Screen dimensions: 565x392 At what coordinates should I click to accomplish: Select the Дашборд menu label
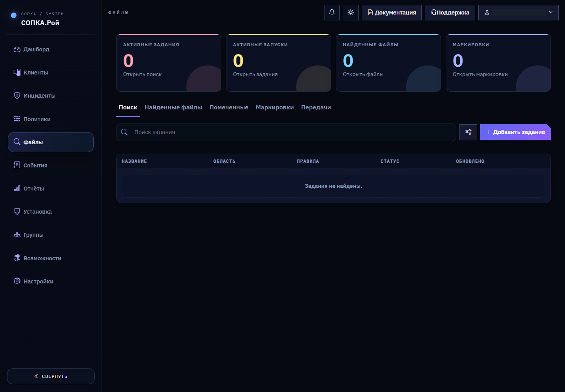[36, 49]
